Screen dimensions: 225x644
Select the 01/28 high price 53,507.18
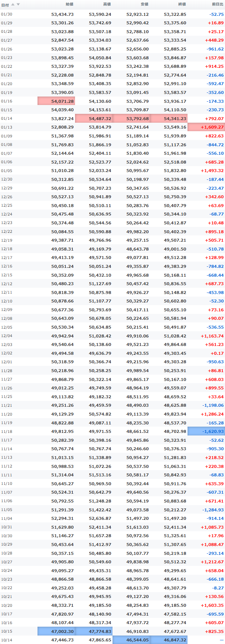(100, 32)
